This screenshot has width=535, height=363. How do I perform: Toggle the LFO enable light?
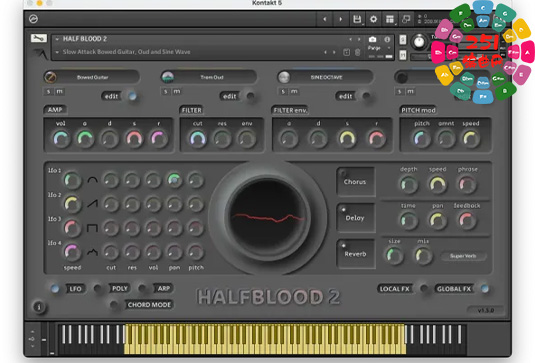coord(55,289)
